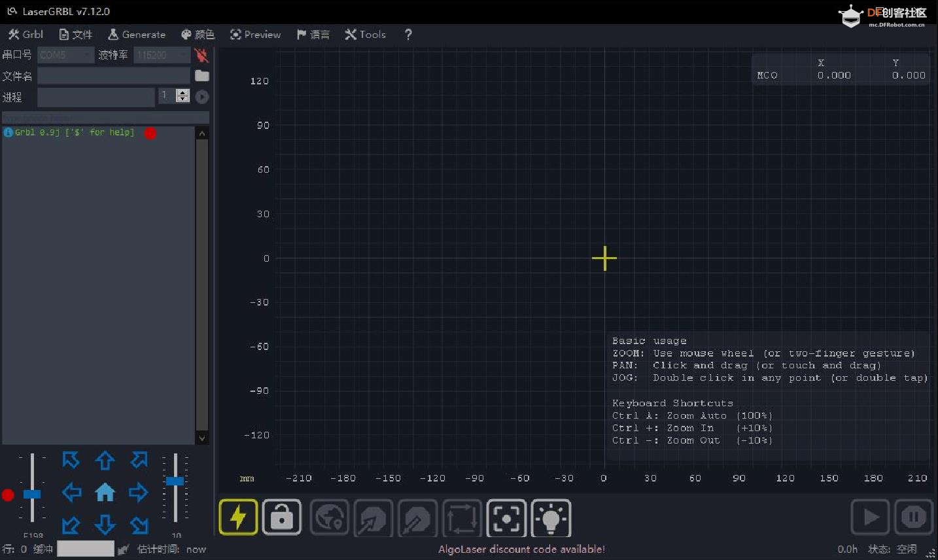The height and width of the screenshot is (560, 938).
Task: Click the 状态: 空闲 status text
Action: [892, 550]
